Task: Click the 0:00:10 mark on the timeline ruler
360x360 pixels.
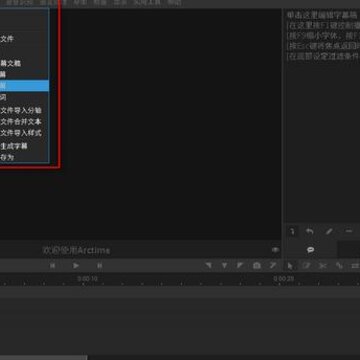Action: [87, 278]
